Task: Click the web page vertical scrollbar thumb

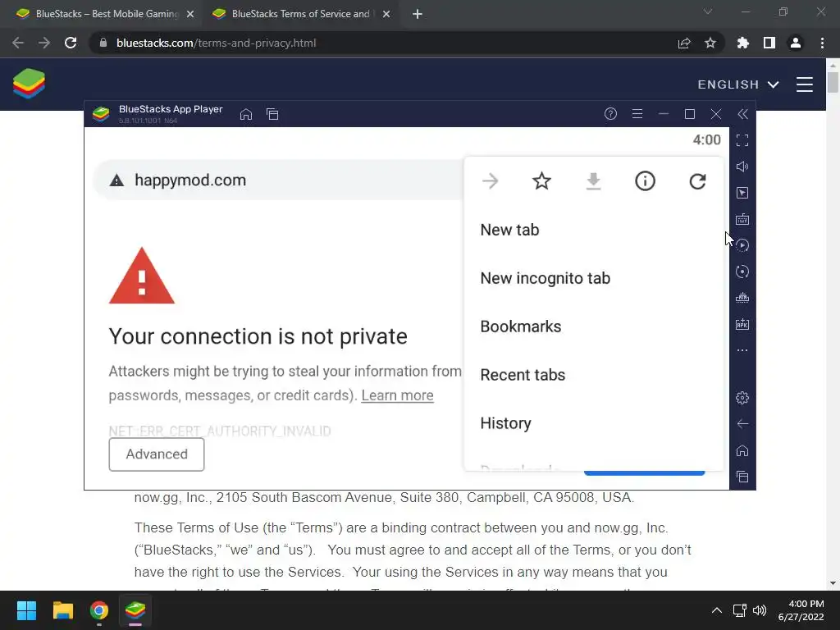Action: [833, 82]
